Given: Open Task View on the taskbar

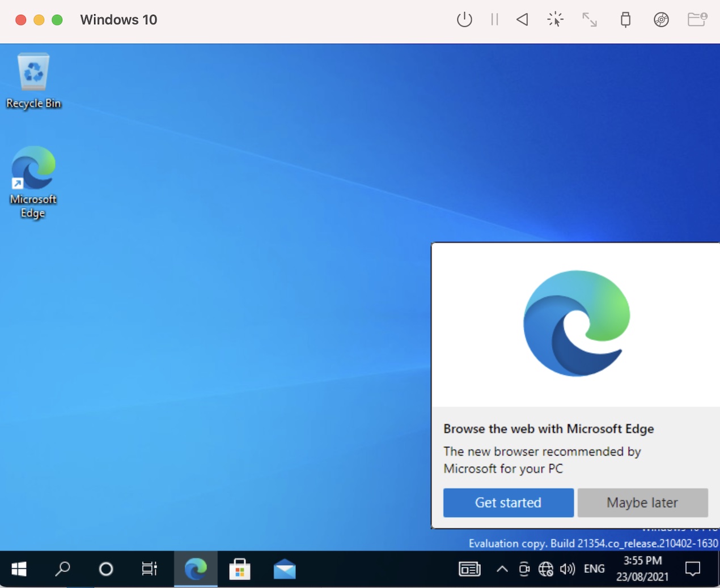Looking at the screenshot, I should tap(149, 569).
